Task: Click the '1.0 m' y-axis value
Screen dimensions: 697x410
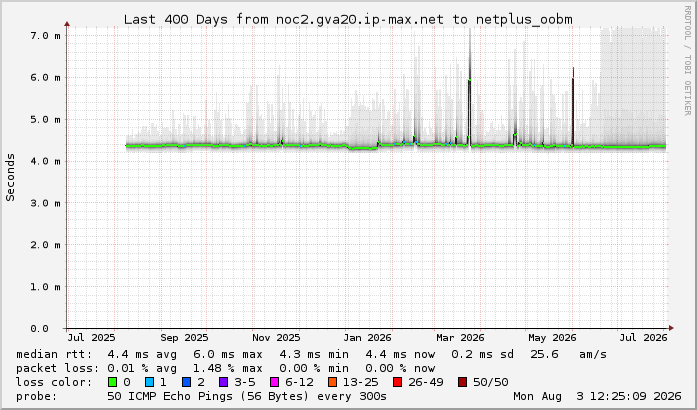Action: click(45, 286)
